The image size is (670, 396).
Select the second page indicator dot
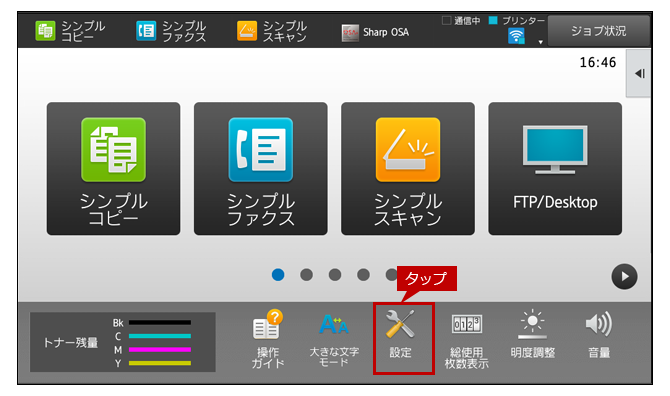coord(306,274)
